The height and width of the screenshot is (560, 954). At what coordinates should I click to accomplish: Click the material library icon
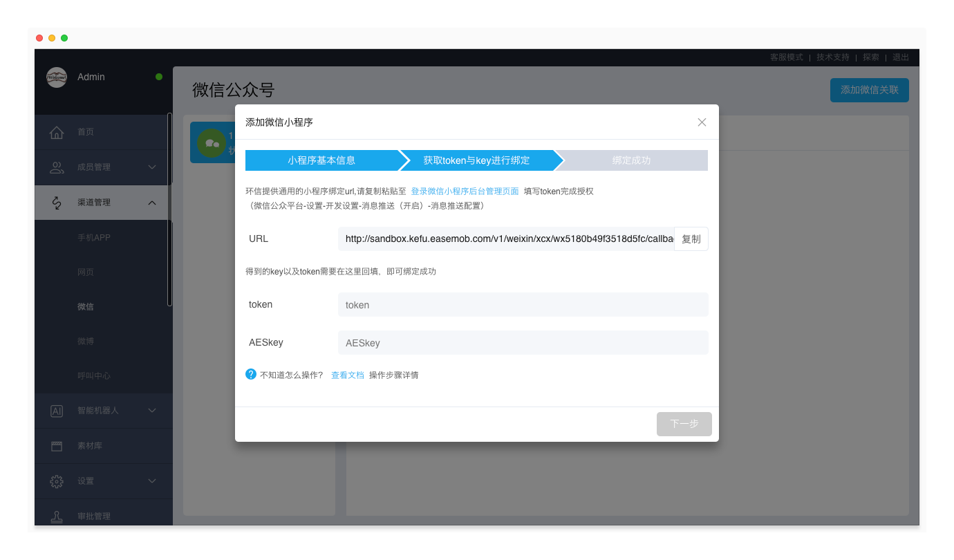(x=57, y=446)
